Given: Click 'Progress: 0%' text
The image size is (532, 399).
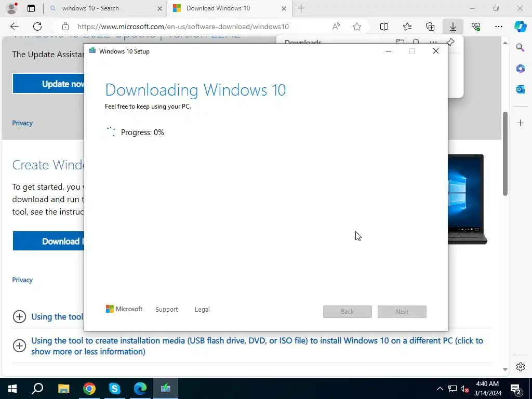Looking at the screenshot, I should point(142,132).
